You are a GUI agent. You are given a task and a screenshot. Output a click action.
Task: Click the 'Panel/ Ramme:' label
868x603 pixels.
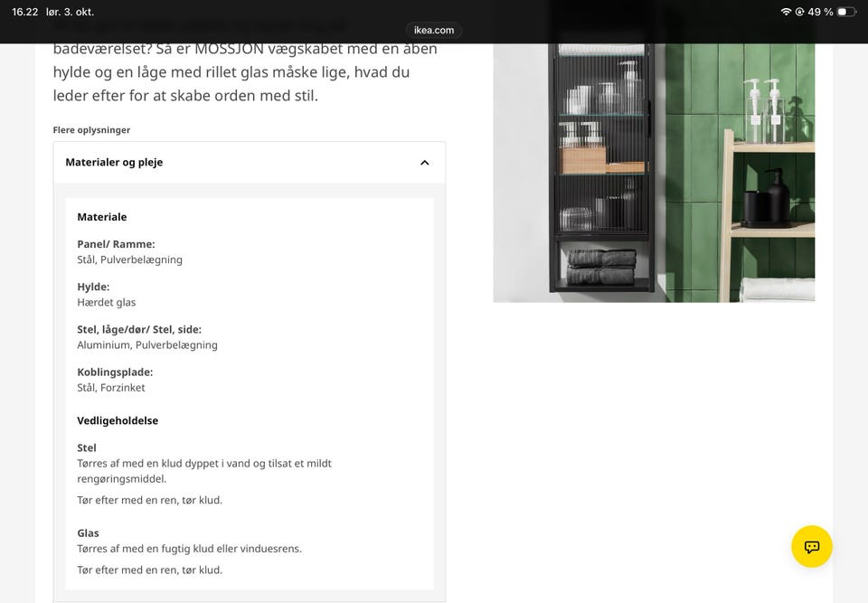pyautogui.click(x=117, y=244)
